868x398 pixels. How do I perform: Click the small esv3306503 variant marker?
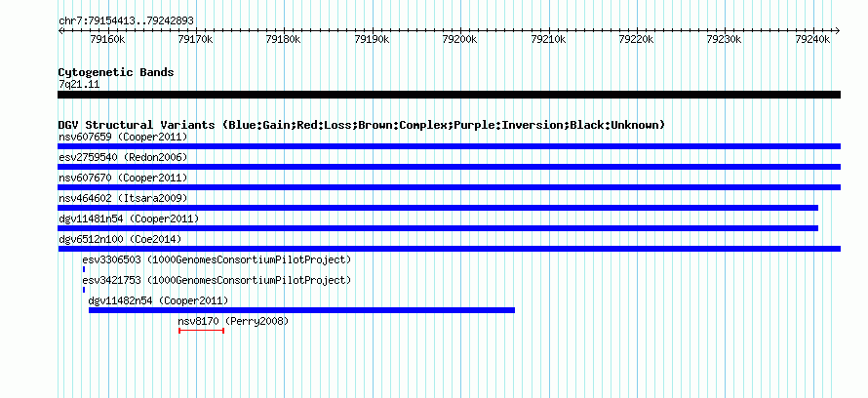[84, 269]
